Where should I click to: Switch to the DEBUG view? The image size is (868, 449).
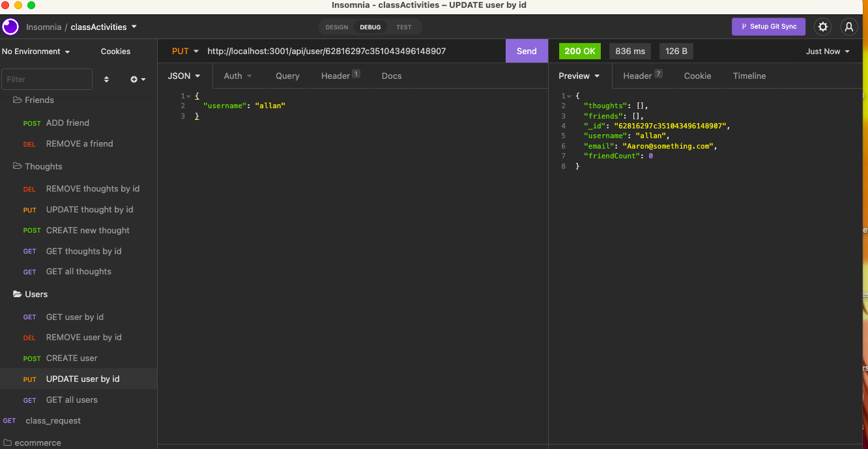point(370,27)
